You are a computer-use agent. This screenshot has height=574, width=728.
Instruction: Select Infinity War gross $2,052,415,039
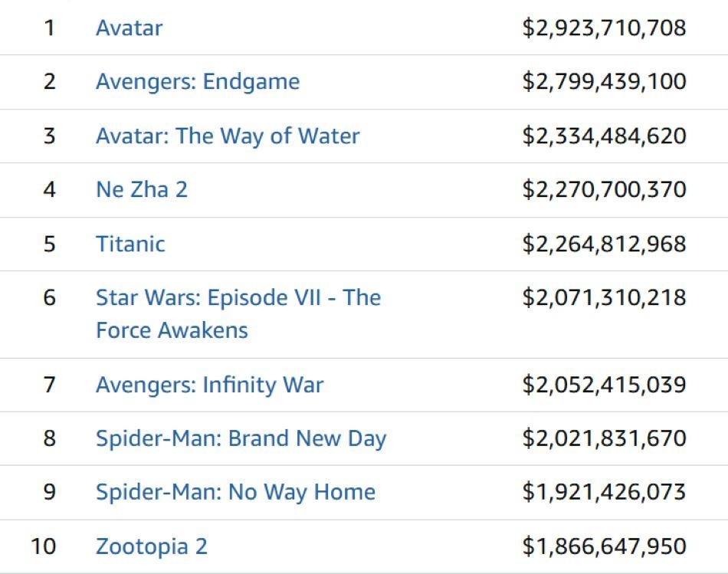pos(604,385)
